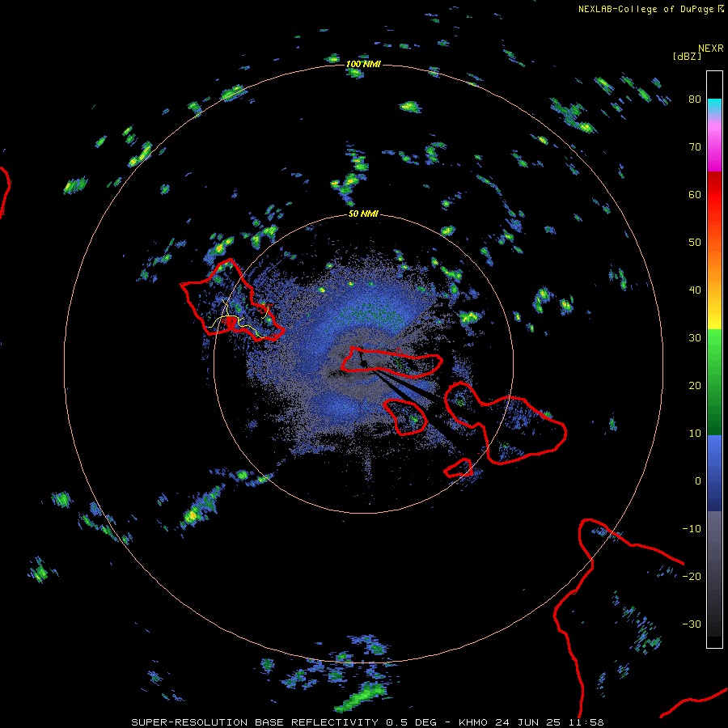Click the 50 value on dBZ scale
This screenshot has width=728, height=728.
pyautogui.click(x=695, y=243)
